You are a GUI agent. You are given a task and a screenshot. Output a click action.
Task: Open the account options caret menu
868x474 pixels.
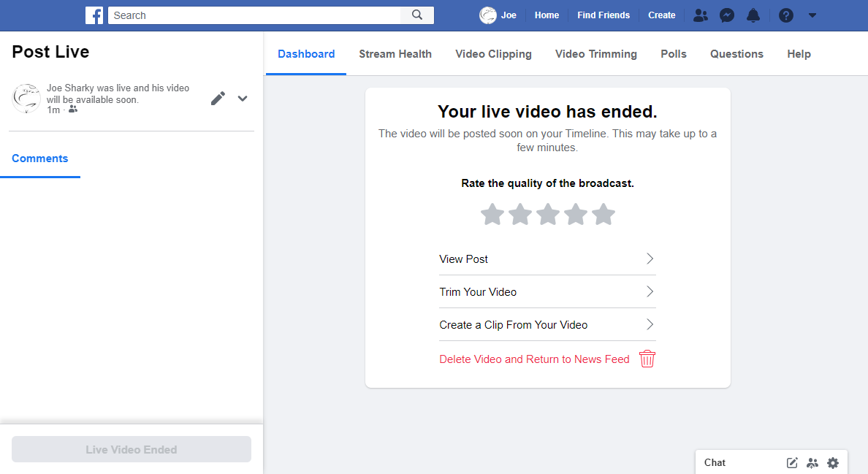812,15
